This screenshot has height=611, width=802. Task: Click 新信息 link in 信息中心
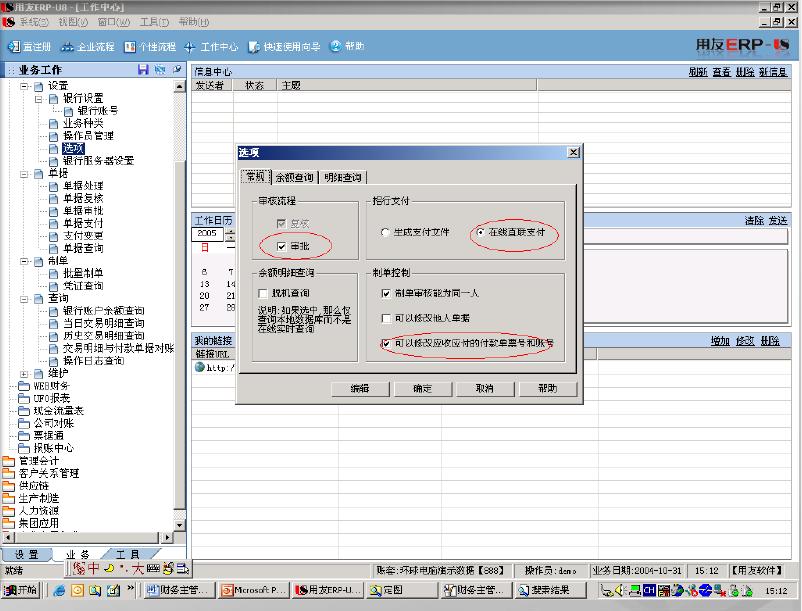[x=772, y=72]
